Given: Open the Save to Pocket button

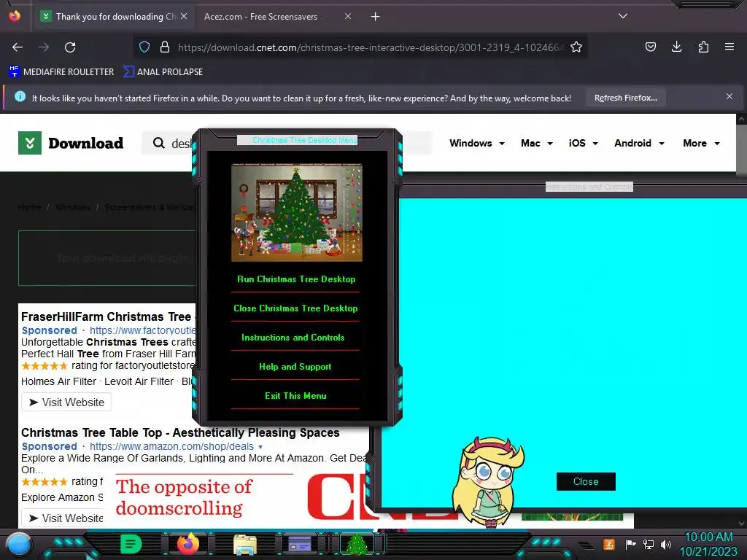Looking at the screenshot, I should pos(650,47).
